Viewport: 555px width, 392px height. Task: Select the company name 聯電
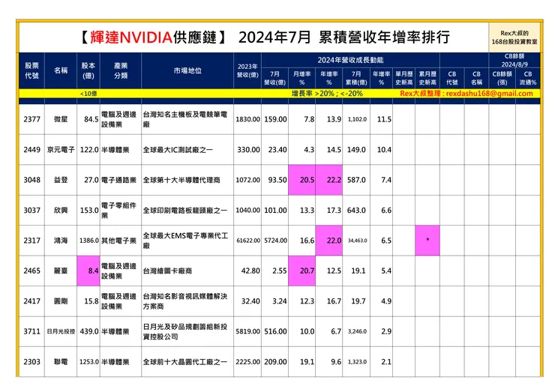[x=61, y=361]
